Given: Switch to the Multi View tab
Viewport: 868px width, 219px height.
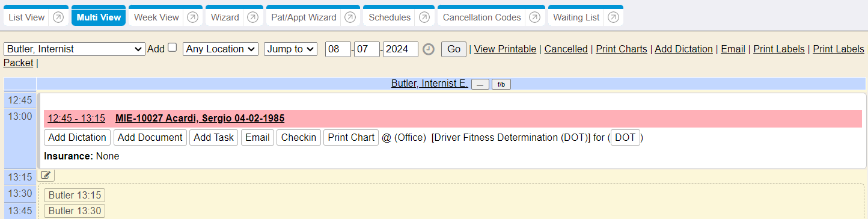Looking at the screenshot, I should [99, 17].
